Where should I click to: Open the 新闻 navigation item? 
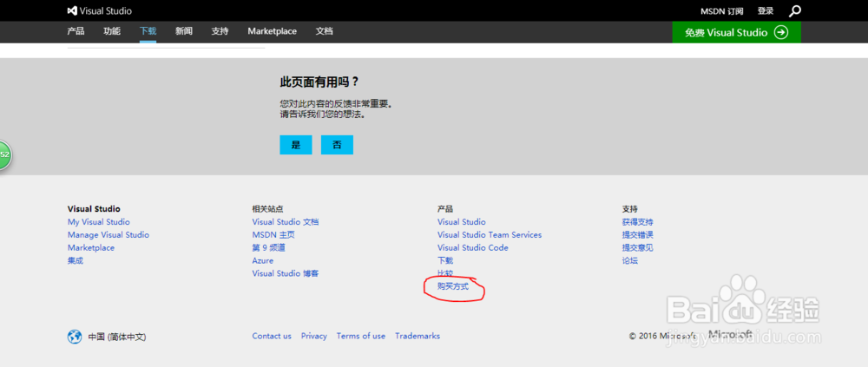tap(184, 31)
